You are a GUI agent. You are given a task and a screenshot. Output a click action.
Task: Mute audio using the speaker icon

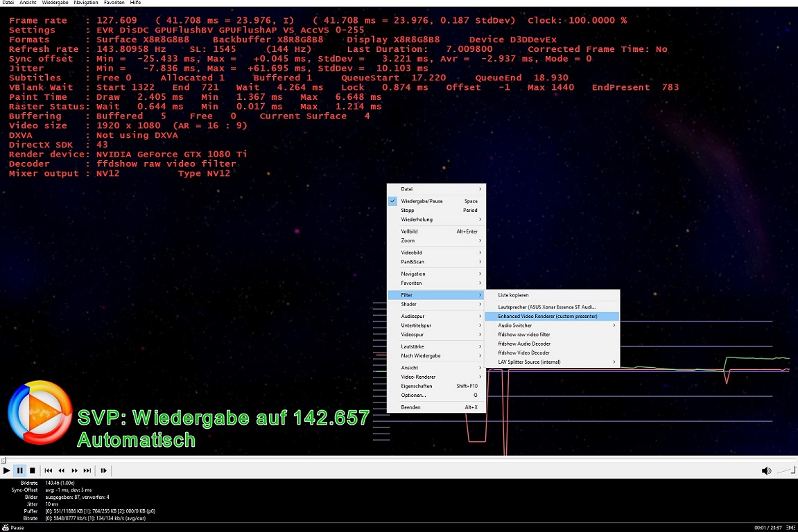coord(766,470)
